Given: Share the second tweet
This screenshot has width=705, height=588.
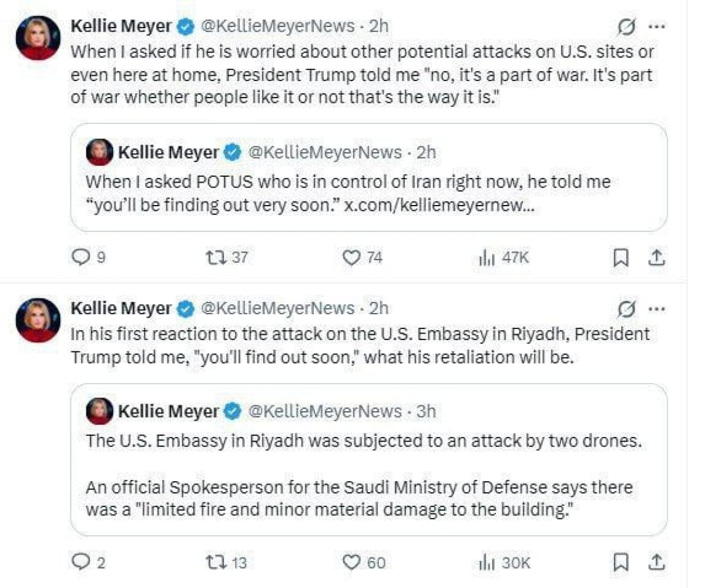Looking at the screenshot, I should coord(657,562).
